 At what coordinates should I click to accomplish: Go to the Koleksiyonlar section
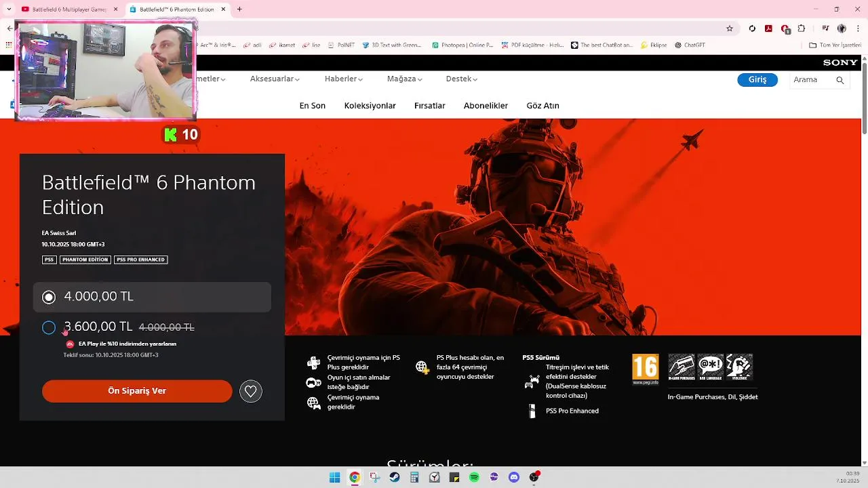click(370, 106)
